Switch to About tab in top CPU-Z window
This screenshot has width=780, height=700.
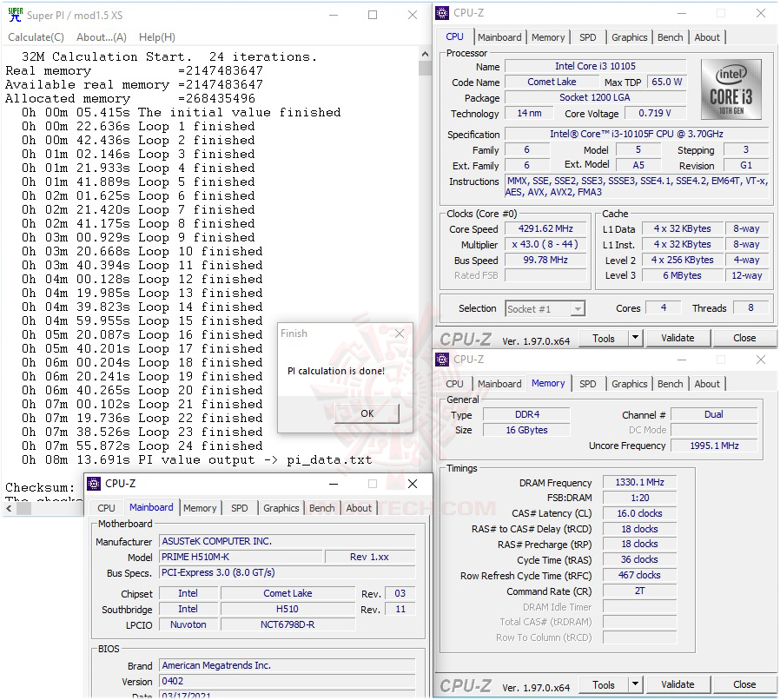point(707,37)
